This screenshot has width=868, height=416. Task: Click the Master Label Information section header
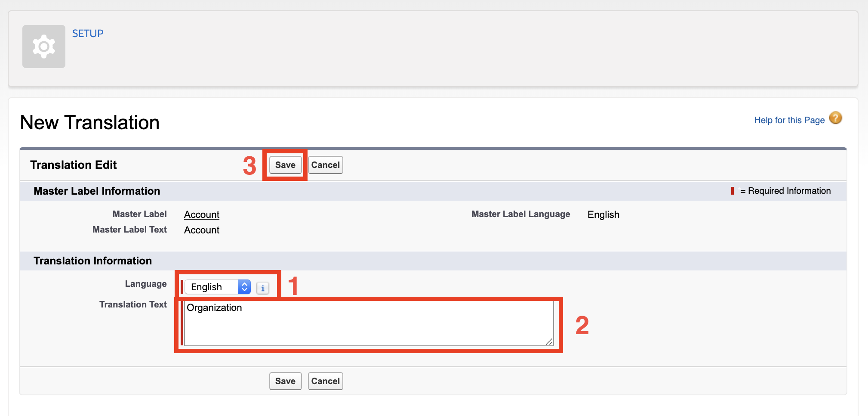[97, 191]
